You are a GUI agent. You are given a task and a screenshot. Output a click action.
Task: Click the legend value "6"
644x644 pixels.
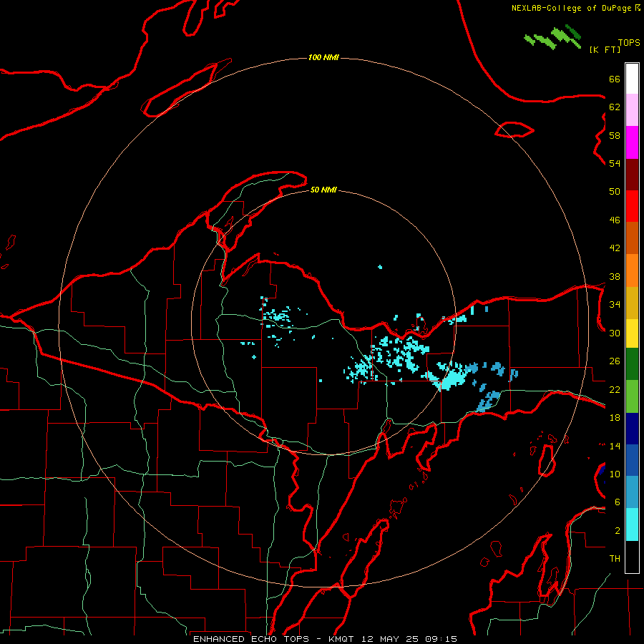[617, 502]
